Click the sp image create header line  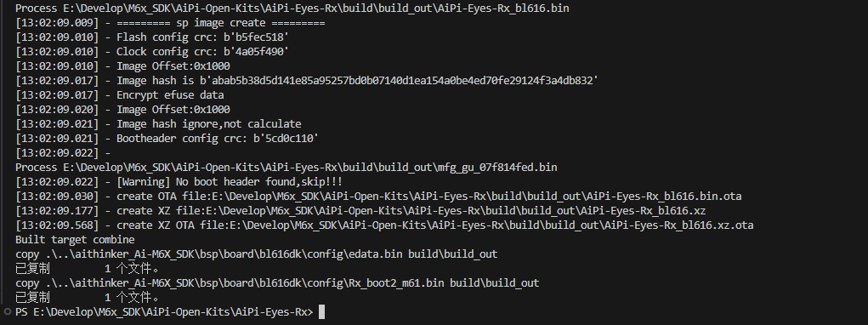pos(221,23)
